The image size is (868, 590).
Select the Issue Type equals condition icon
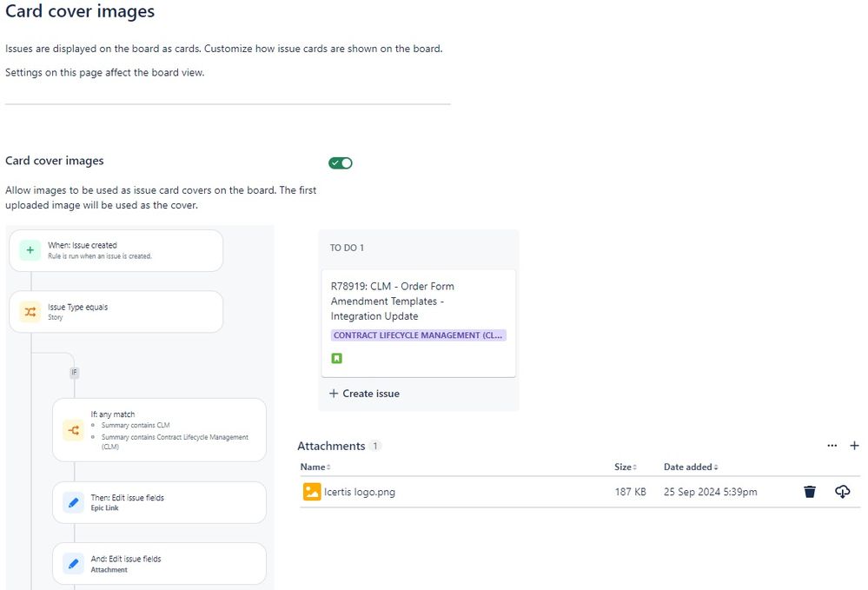click(30, 312)
